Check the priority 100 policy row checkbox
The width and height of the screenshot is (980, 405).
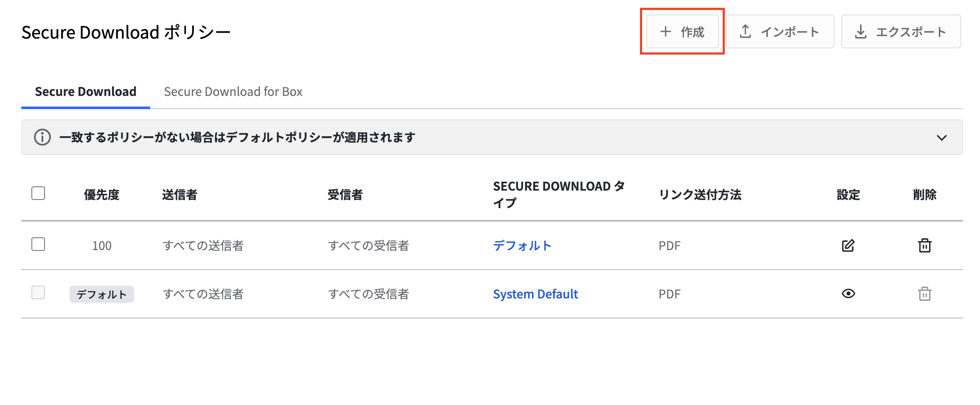coord(38,244)
